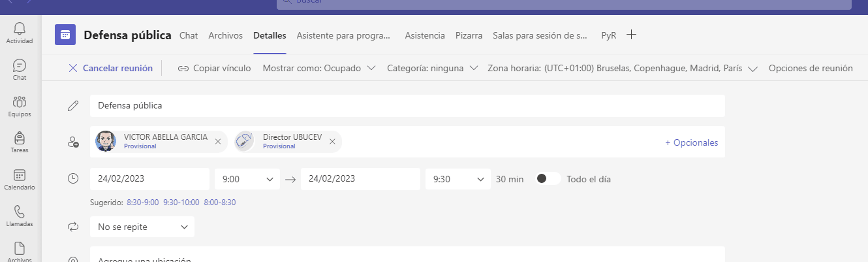Click Cancelar reunión button
868x262 pixels.
[110, 68]
